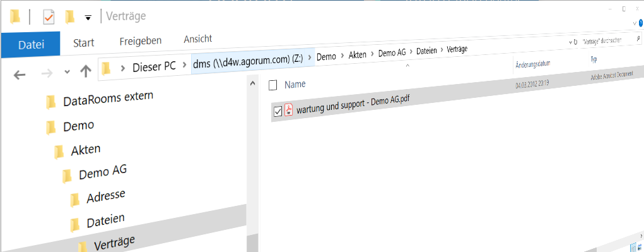Go back with the left arrow
The width and height of the screenshot is (644, 252).
20,75
